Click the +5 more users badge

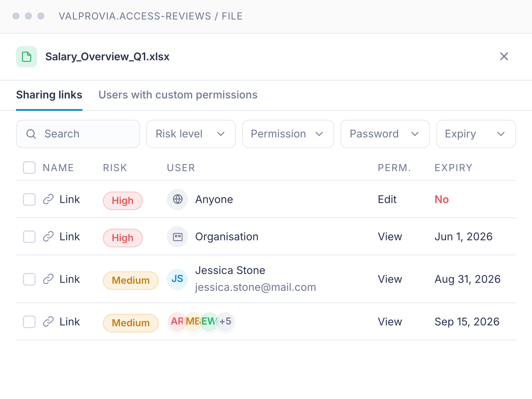point(226,321)
